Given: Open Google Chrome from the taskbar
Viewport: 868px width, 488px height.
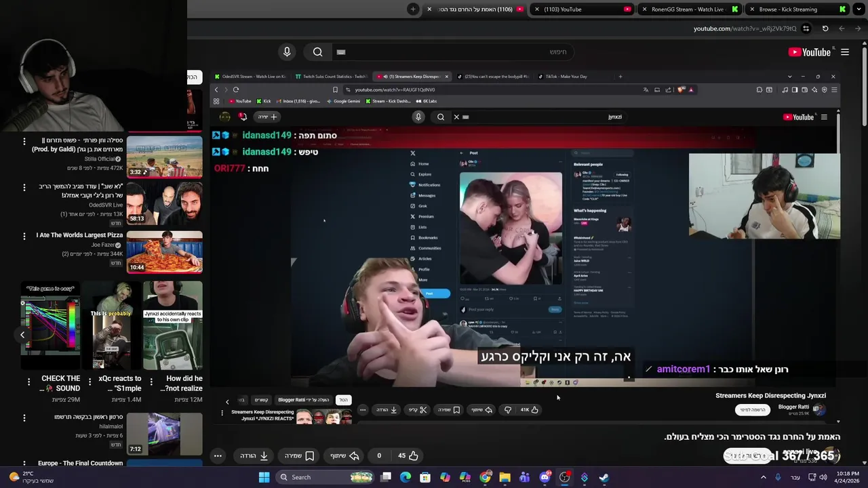Looking at the screenshot, I should (485, 477).
